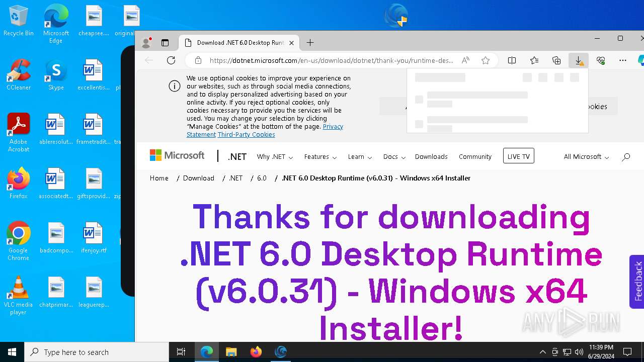This screenshot has width=644, height=362.
Task: Click the taskbar search box
Action: (x=97, y=352)
